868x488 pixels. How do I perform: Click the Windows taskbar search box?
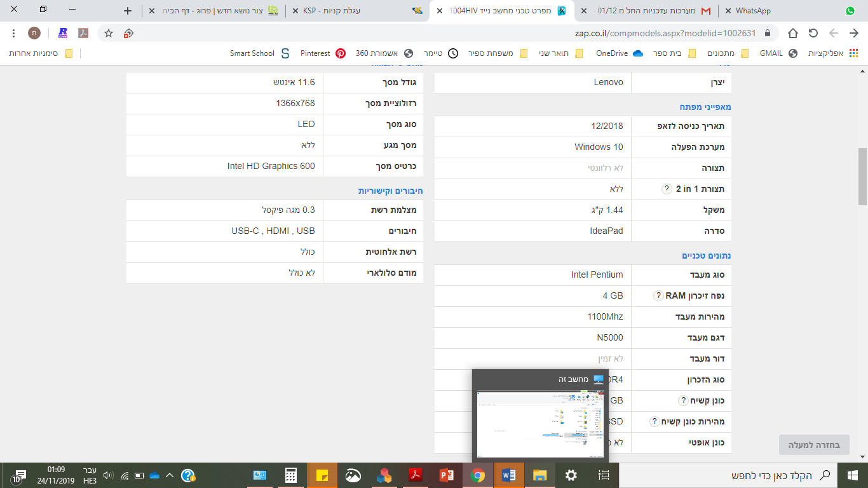point(728,475)
